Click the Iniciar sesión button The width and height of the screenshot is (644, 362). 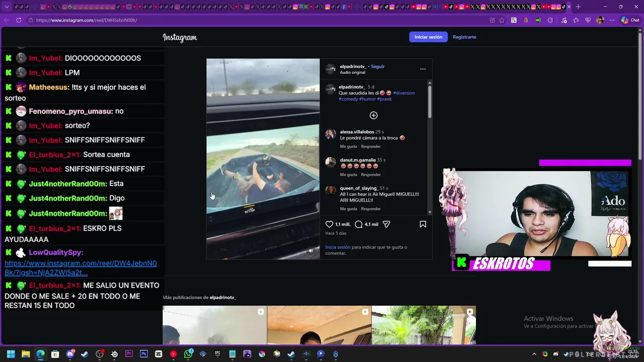(428, 37)
